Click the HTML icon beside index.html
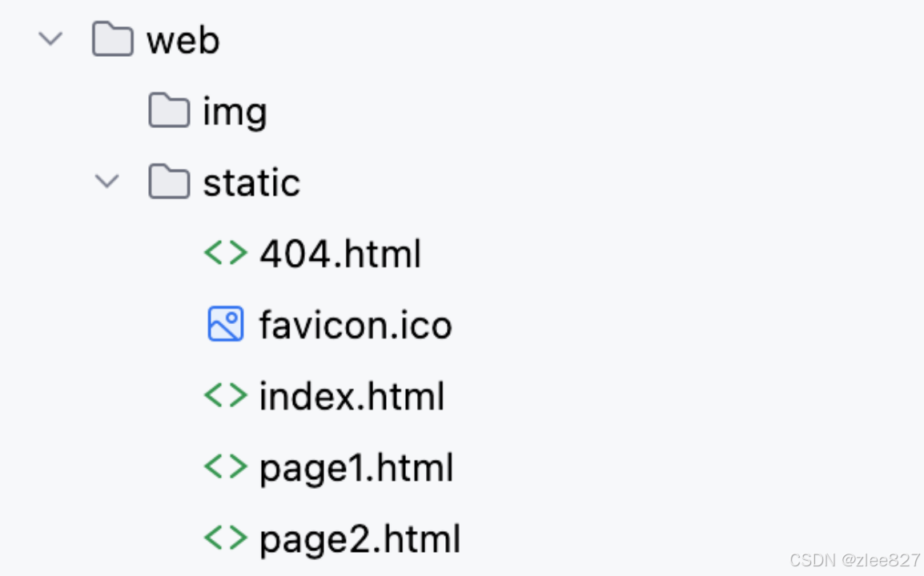 (225, 395)
